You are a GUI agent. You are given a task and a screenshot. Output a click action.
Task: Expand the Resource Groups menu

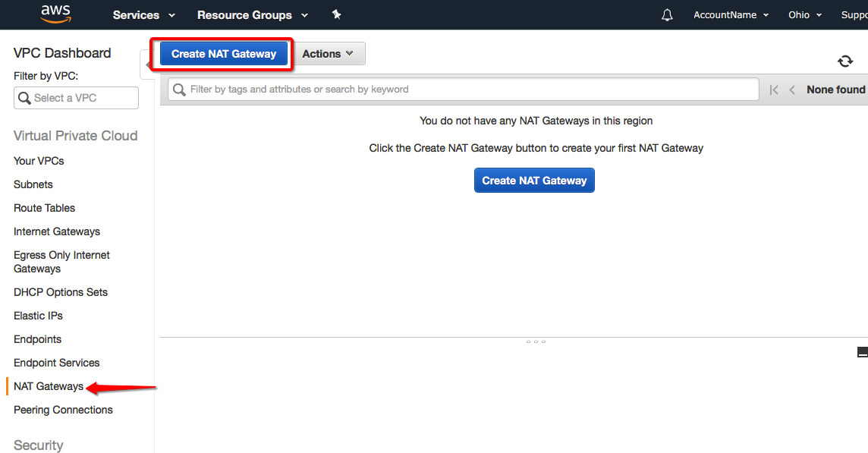252,15
